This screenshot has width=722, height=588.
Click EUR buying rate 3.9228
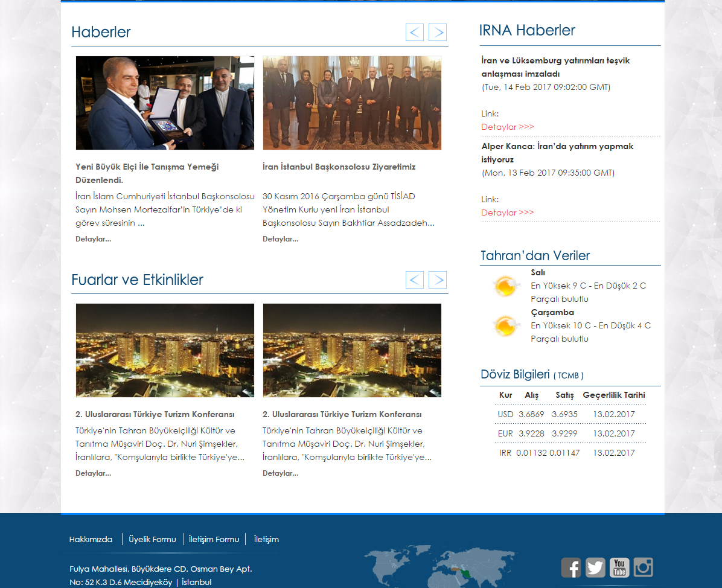[531, 433]
